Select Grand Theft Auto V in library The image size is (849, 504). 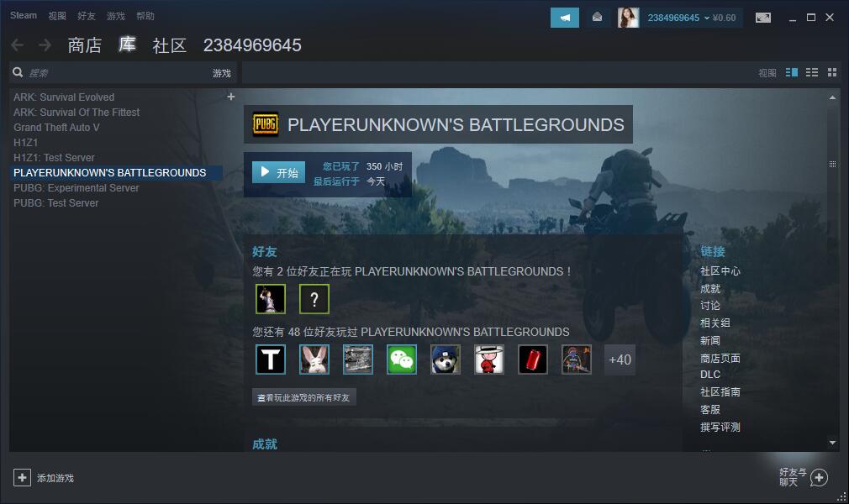pos(56,128)
